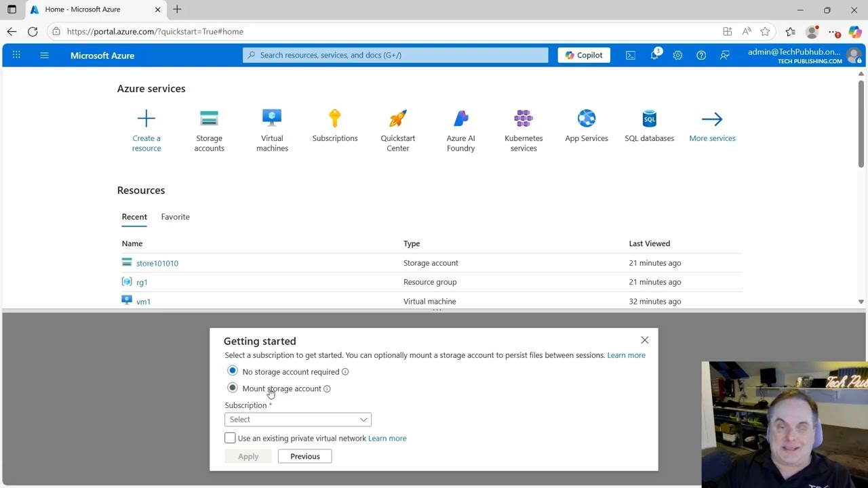Close the Getting started dialog
Viewport: 868px width, 488px height.
645,340
